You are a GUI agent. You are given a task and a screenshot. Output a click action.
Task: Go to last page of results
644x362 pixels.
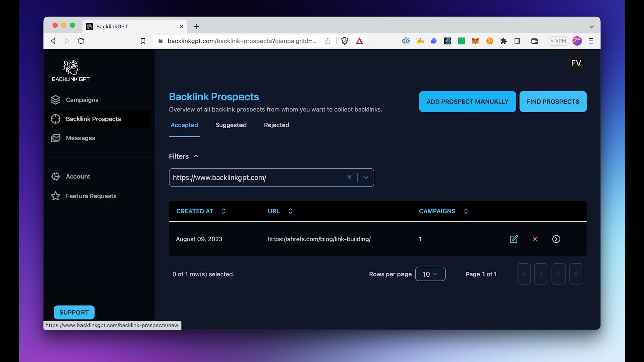(x=576, y=274)
